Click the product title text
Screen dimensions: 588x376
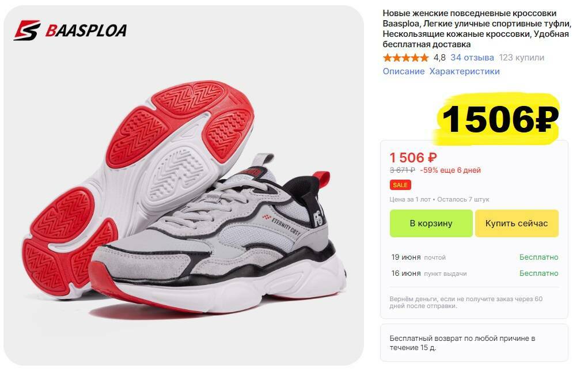477,29
